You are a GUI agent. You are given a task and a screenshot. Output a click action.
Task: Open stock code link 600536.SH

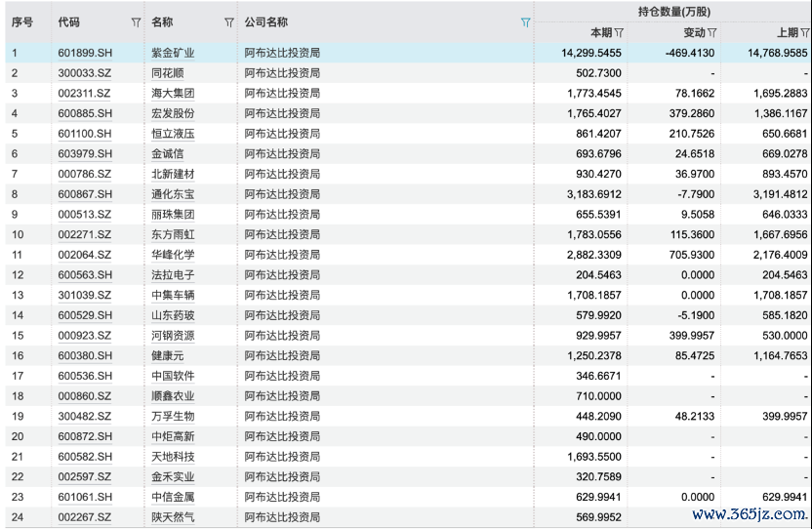click(85, 376)
